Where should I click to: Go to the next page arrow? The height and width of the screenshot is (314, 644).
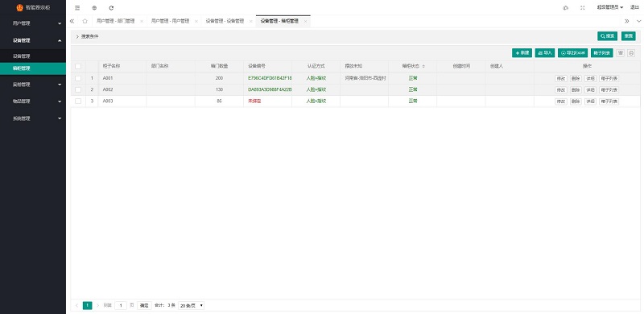(x=97, y=305)
